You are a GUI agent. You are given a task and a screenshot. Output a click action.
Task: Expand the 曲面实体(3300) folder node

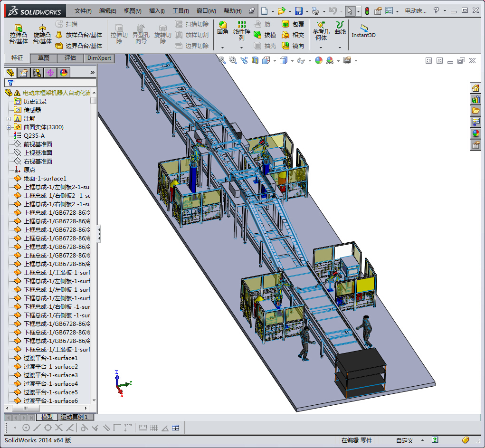click(x=9, y=127)
